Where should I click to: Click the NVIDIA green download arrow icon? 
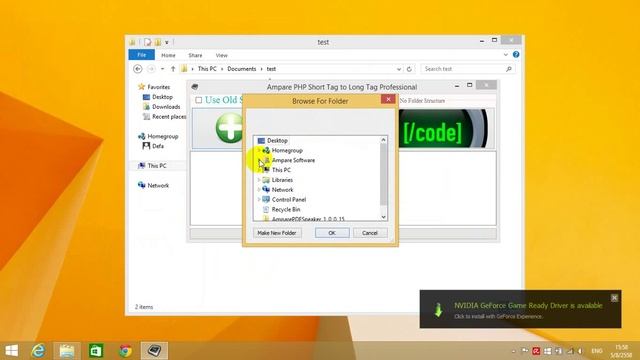[x=438, y=310]
